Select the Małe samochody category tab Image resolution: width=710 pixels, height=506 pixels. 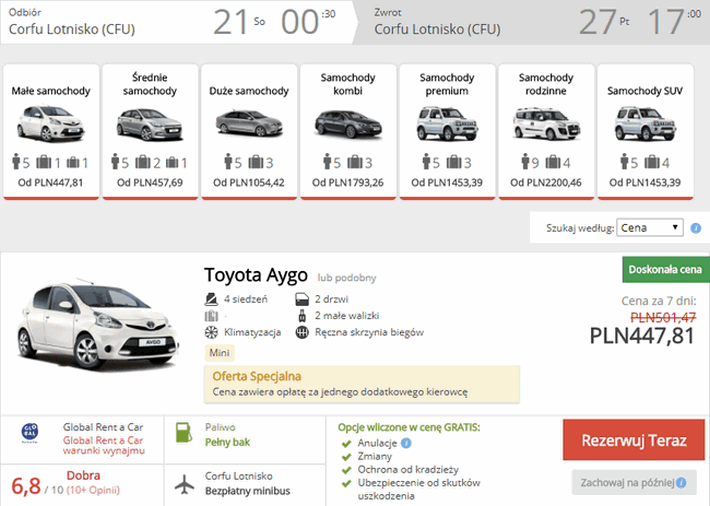pos(51,131)
